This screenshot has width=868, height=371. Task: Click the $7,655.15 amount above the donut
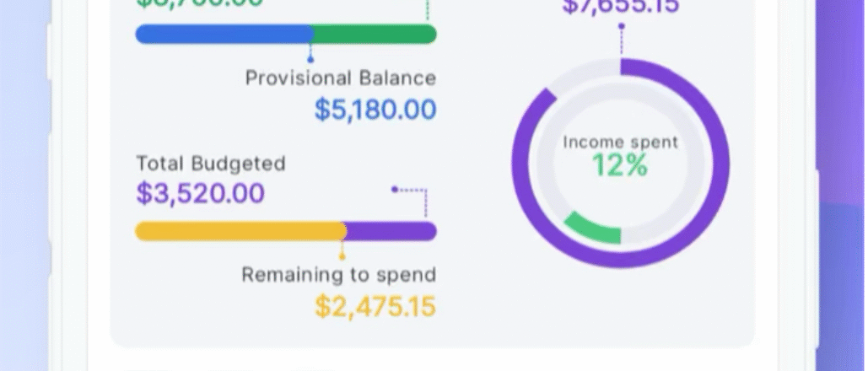pos(621,7)
